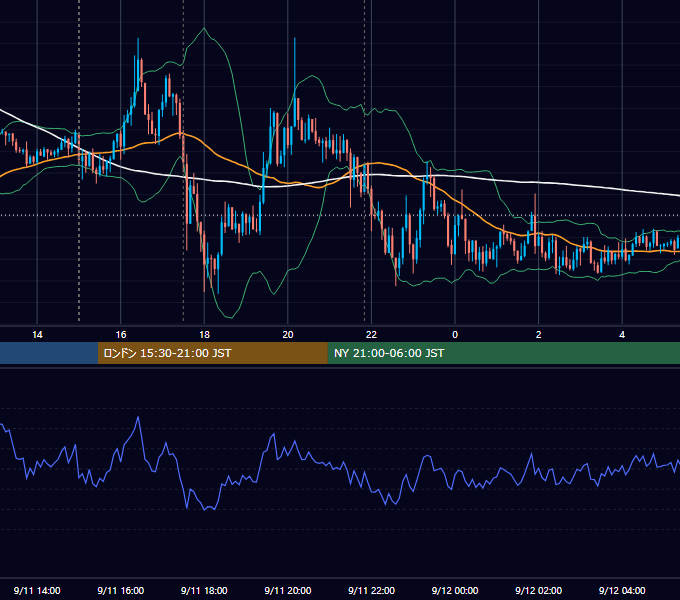Viewport: 680px width, 600px height.
Task: Click the 9/11 22:00 time label
Action: click(371, 590)
